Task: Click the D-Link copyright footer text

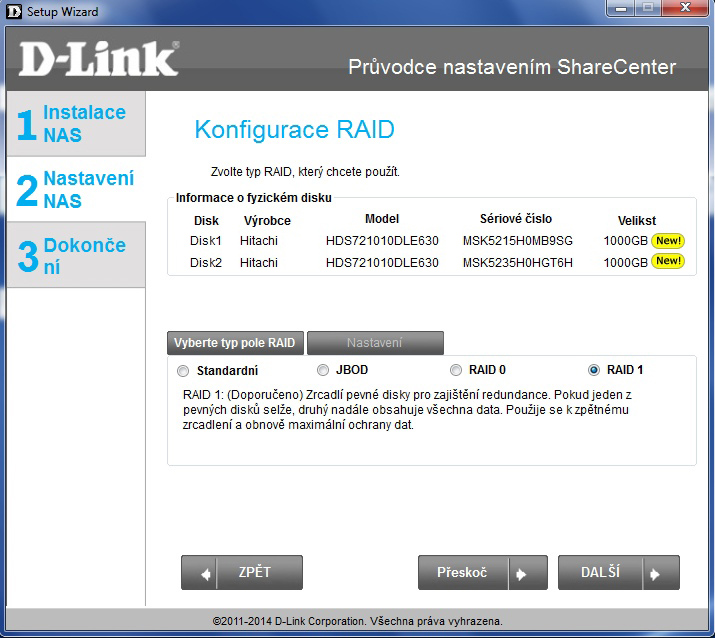Action: [358, 621]
